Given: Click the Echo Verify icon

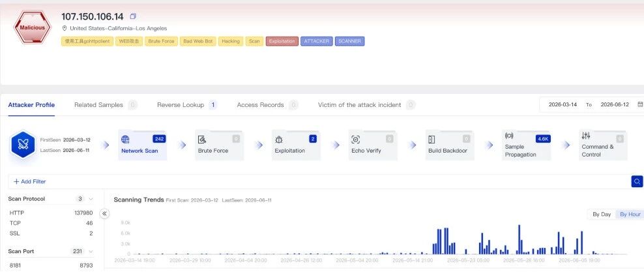Looking at the screenshot, I should [x=356, y=140].
